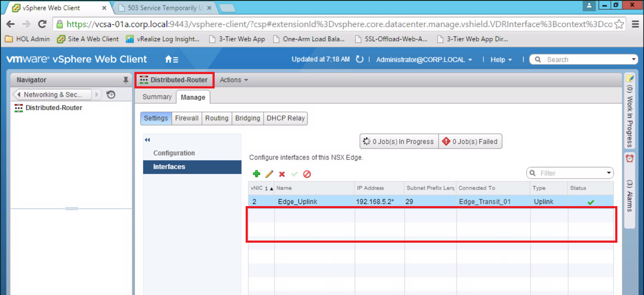
Task: Sort by Status column header
Action: click(x=590, y=188)
